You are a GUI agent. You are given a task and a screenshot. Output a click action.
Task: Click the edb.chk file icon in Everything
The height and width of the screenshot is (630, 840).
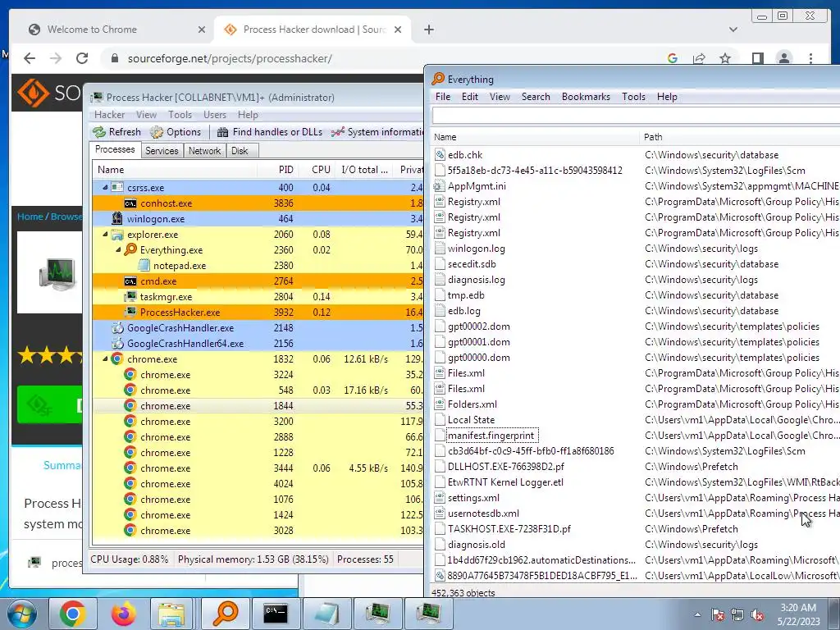click(x=440, y=155)
